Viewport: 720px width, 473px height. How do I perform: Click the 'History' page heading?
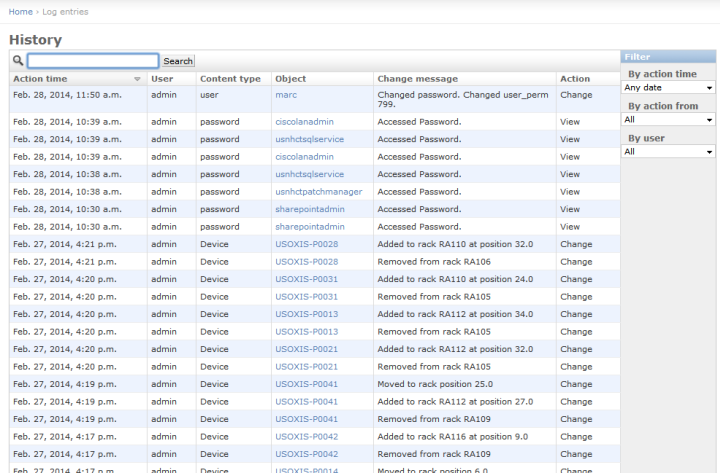click(x=35, y=40)
